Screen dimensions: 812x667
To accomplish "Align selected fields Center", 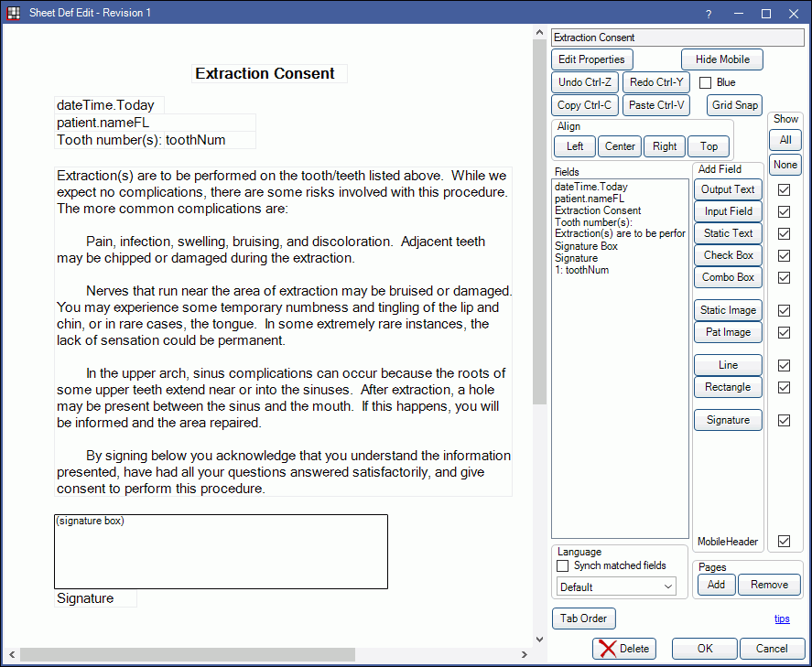I will [620, 146].
